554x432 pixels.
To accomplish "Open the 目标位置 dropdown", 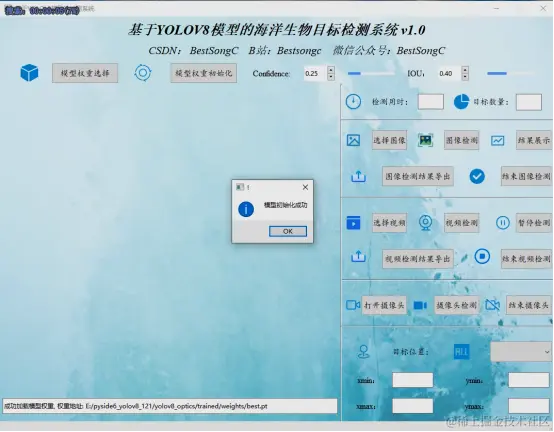I will [x=521, y=352].
